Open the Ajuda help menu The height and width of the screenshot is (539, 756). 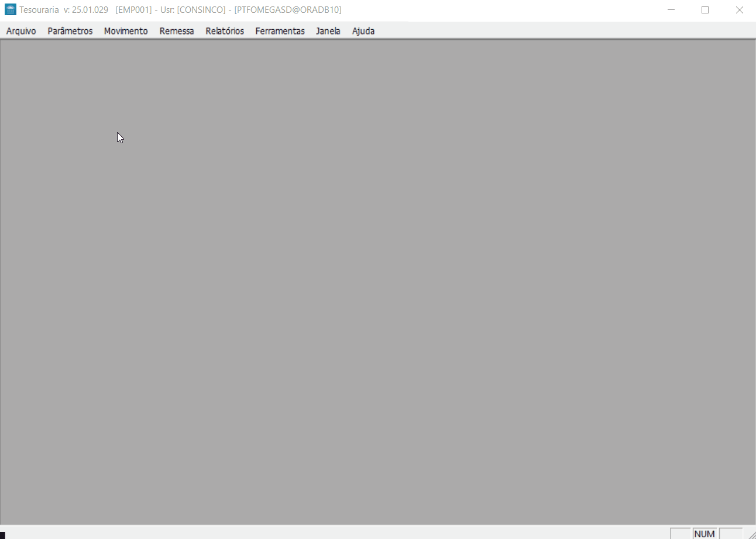(363, 31)
